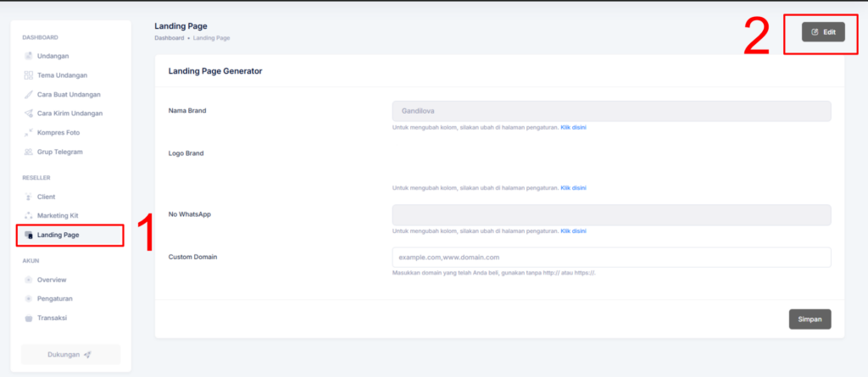The width and height of the screenshot is (868, 377).
Task: Click the Dukungan support button
Action: (x=71, y=354)
